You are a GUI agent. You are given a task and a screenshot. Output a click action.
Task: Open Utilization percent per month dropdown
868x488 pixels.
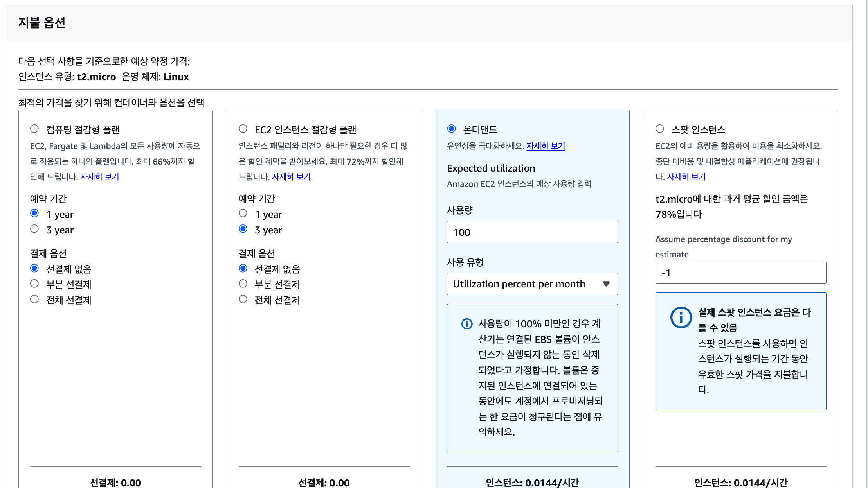[519, 284]
